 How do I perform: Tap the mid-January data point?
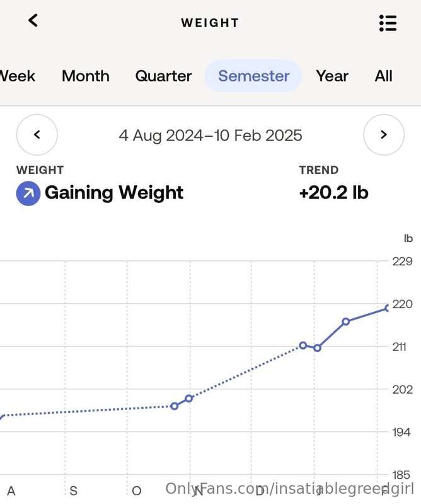[346, 321]
